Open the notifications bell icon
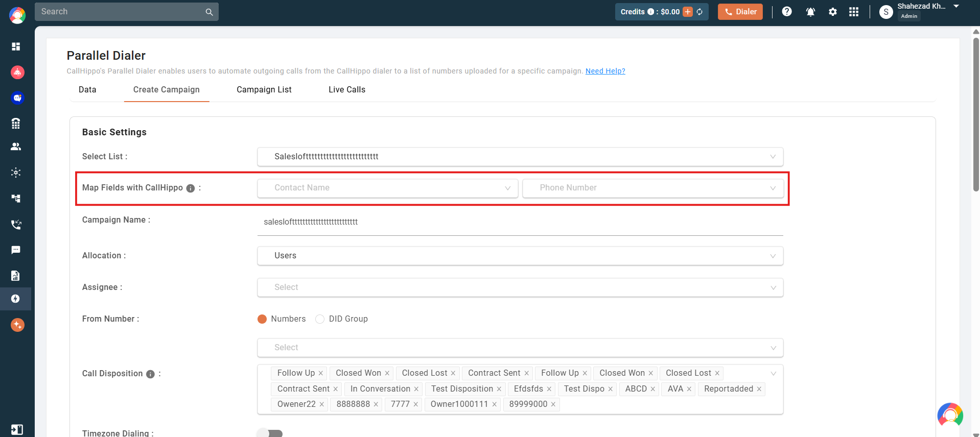Image resolution: width=980 pixels, height=437 pixels. [x=810, y=12]
